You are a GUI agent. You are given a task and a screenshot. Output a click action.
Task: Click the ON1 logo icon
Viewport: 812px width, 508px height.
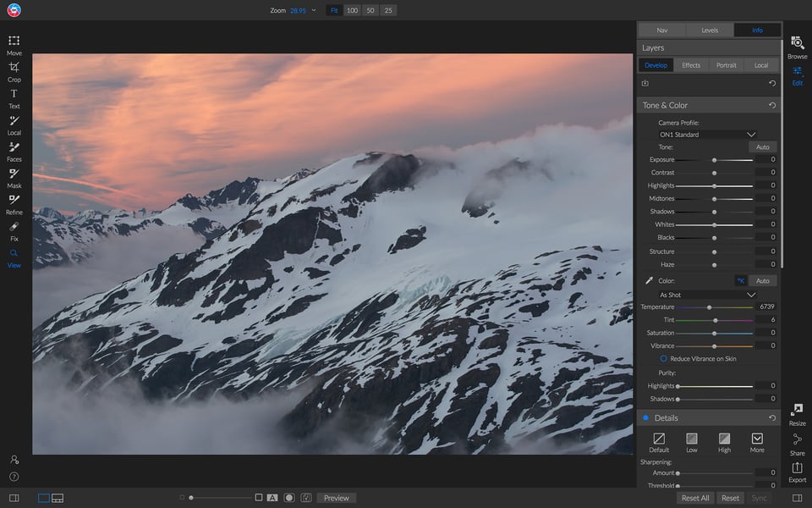(14, 10)
